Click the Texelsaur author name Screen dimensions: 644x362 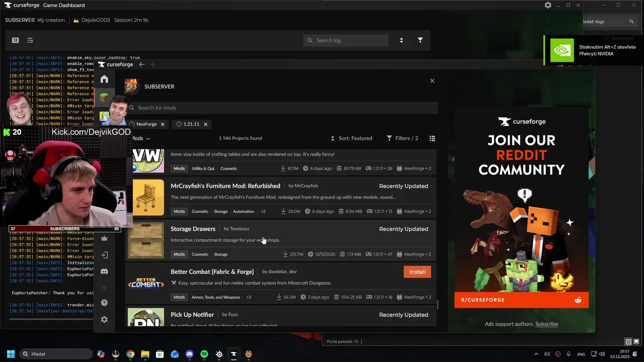[239, 229]
